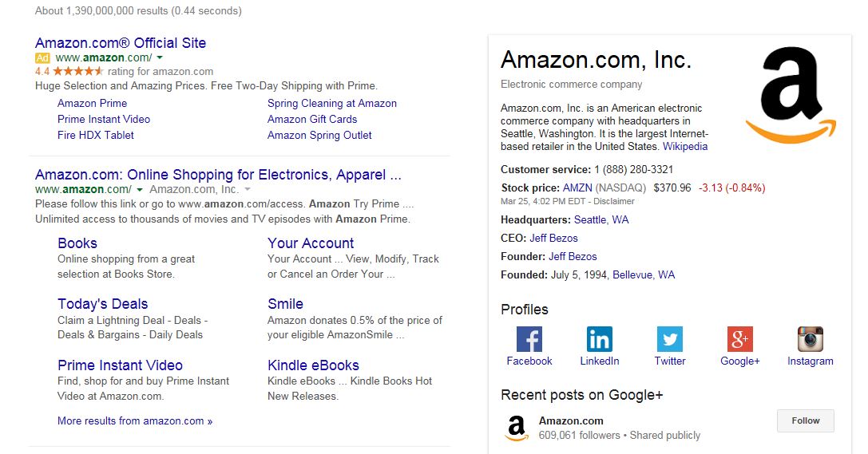Open the Wikipedia link in description

pos(685,147)
